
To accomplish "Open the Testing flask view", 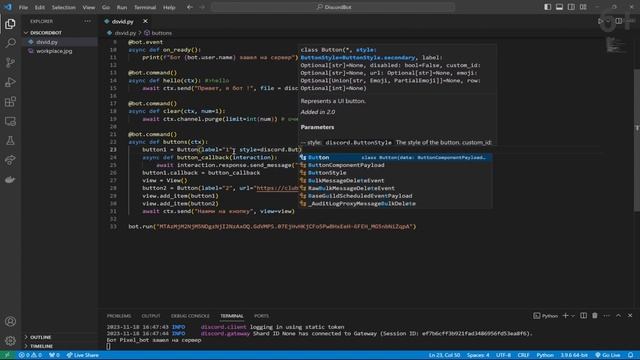I will point(10,141).
